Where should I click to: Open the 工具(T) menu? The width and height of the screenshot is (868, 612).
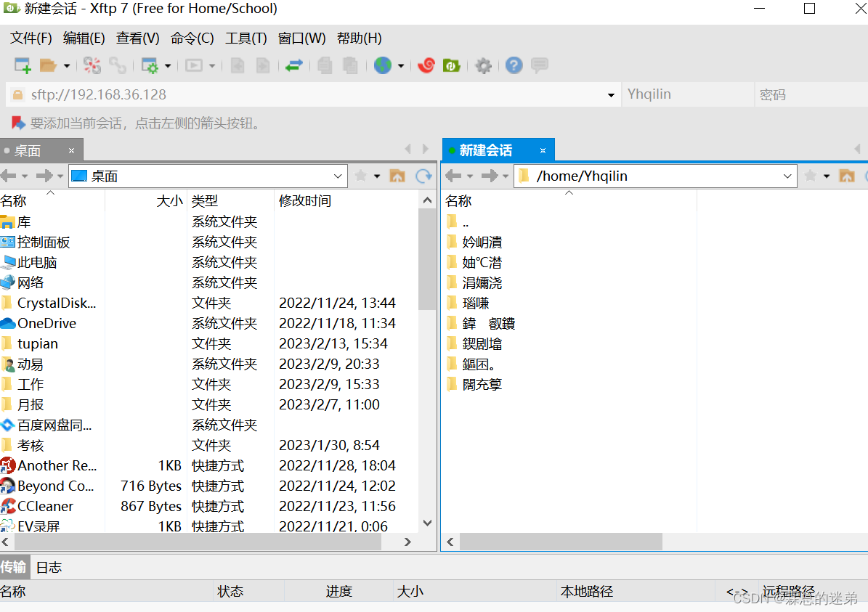click(246, 38)
